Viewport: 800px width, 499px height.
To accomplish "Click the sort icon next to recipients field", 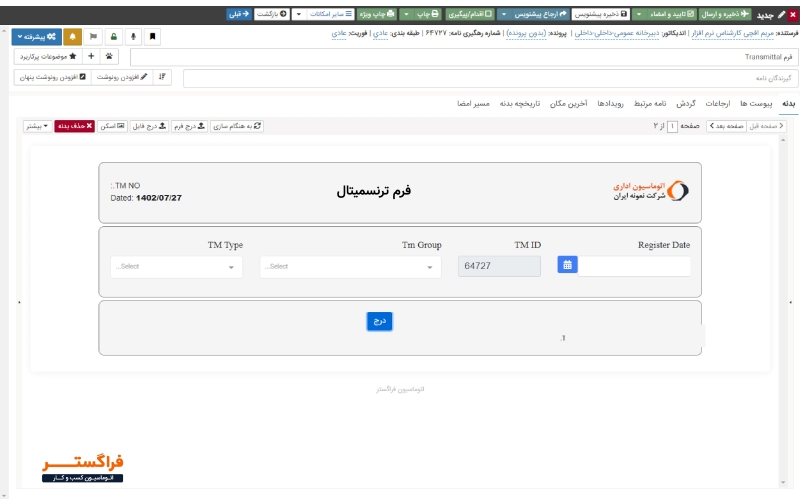I will pyautogui.click(x=162, y=77).
